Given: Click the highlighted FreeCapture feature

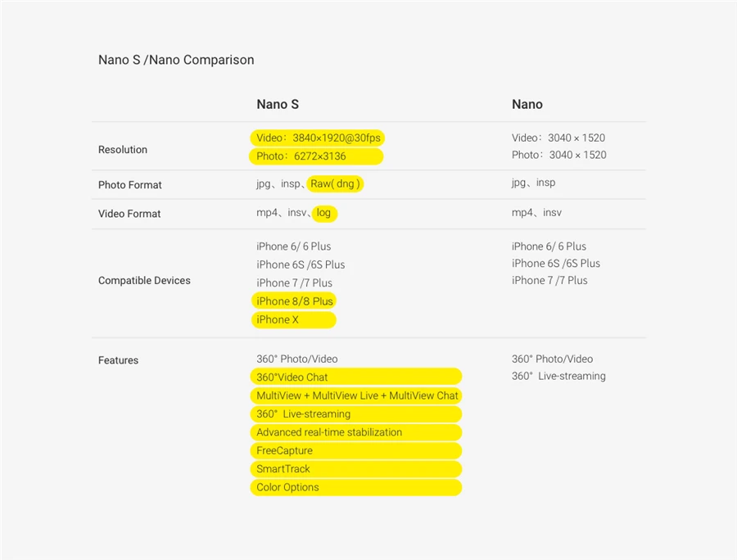Looking at the screenshot, I should (356, 450).
